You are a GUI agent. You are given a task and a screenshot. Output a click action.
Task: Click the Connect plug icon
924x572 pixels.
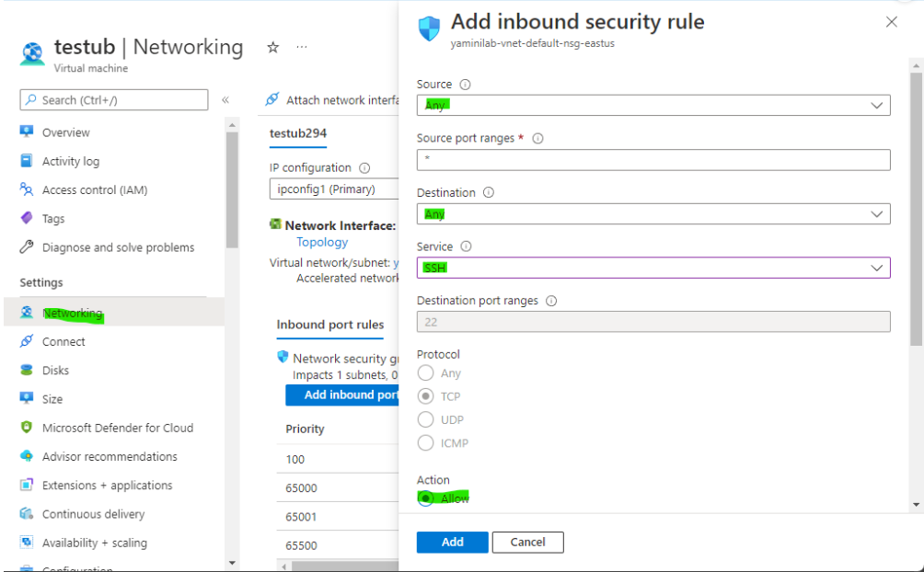tap(27, 341)
